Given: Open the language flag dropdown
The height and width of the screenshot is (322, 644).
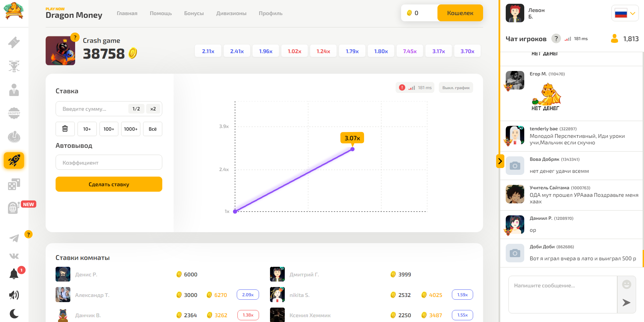Looking at the screenshot, I should click(x=625, y=13).
